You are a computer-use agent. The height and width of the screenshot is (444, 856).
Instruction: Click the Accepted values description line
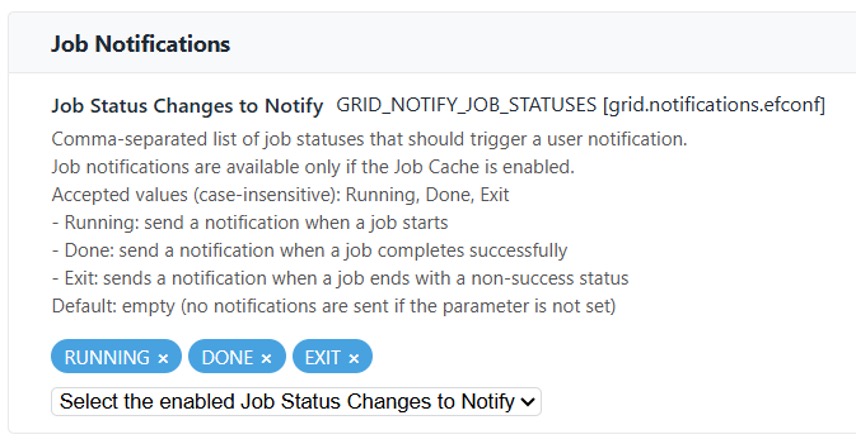click(x=280, y=194)
